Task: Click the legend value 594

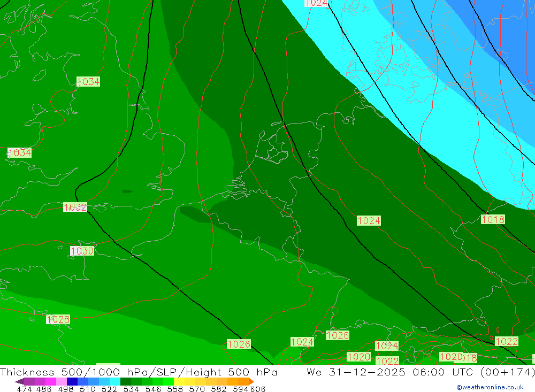Action: click(x=241, y=389)
